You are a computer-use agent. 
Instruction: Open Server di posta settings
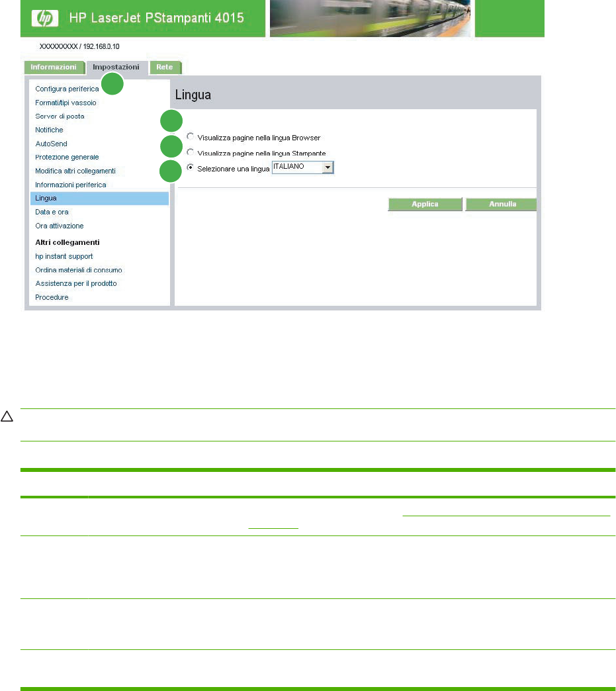click(60, 116)
